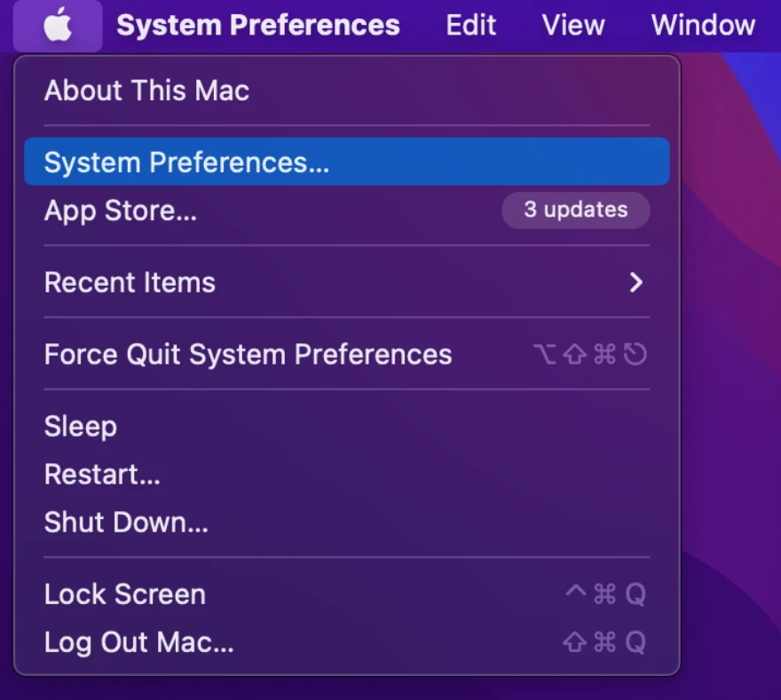Click the Force Quit keyboard shortcut symbols
The image size is (781, 700).
[590, 355]
